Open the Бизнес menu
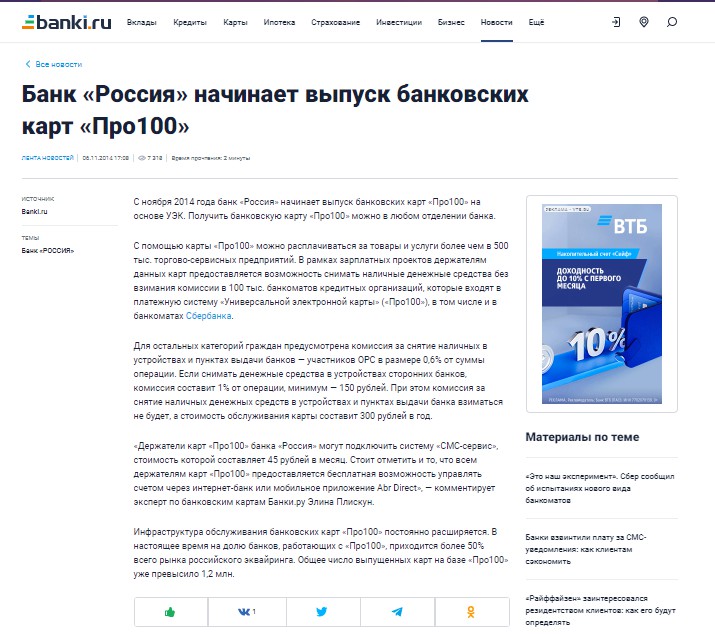 451,22
